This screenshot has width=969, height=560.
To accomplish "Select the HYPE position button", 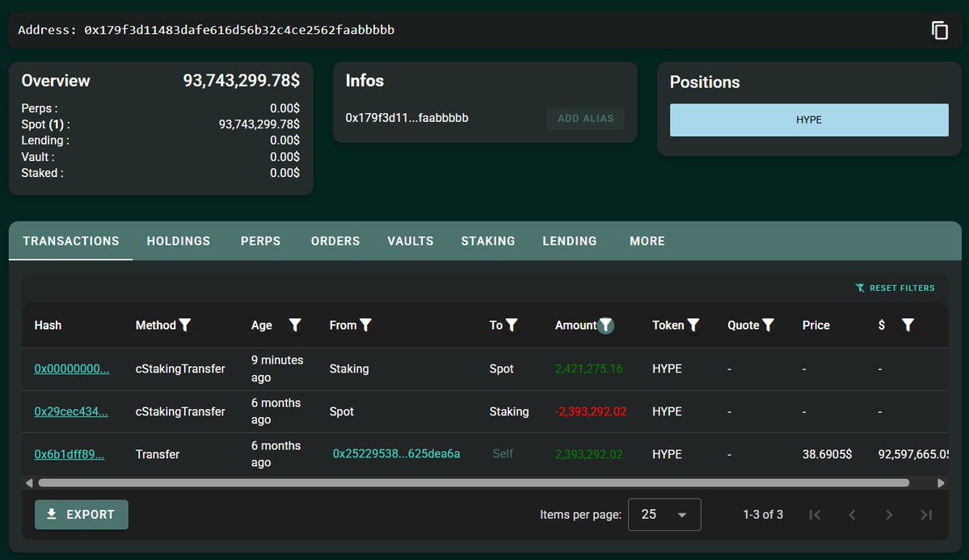I will (809, 120).
